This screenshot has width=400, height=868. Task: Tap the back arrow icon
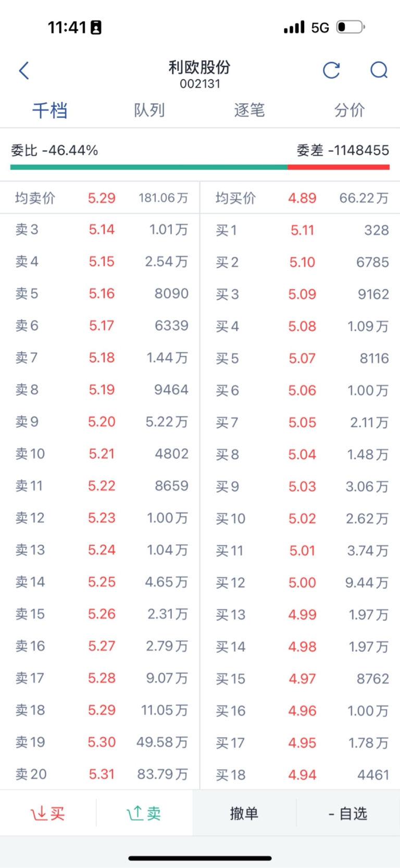tap(24, 70)
